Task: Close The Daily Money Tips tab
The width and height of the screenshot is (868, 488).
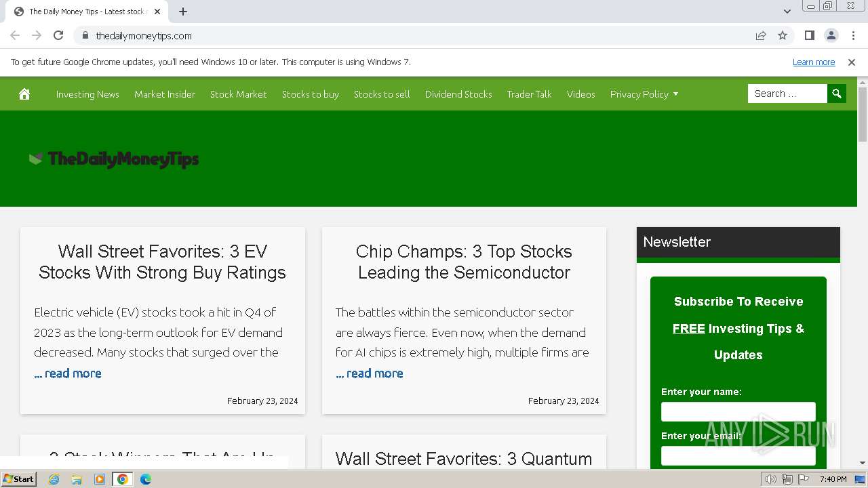Action: (x=157, y=12)
